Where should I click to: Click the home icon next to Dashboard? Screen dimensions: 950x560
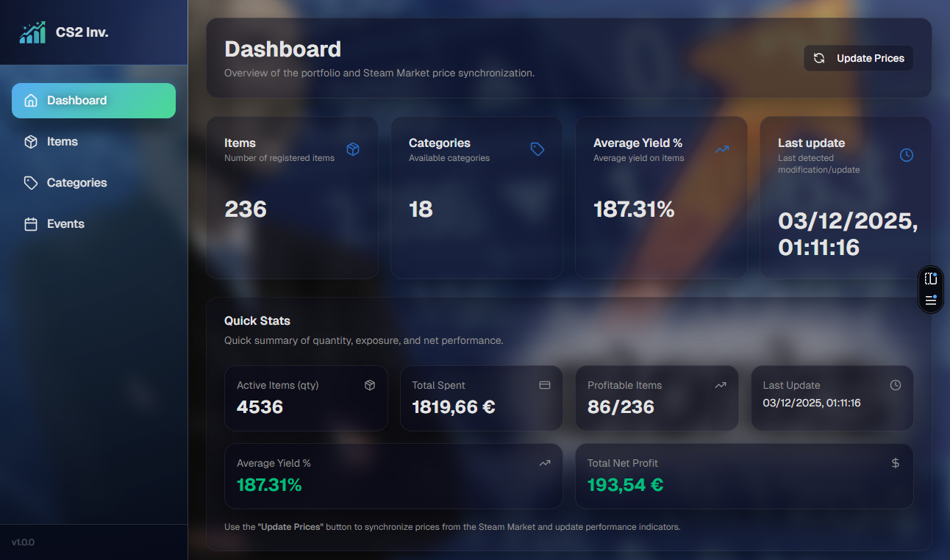coord(29,101)
